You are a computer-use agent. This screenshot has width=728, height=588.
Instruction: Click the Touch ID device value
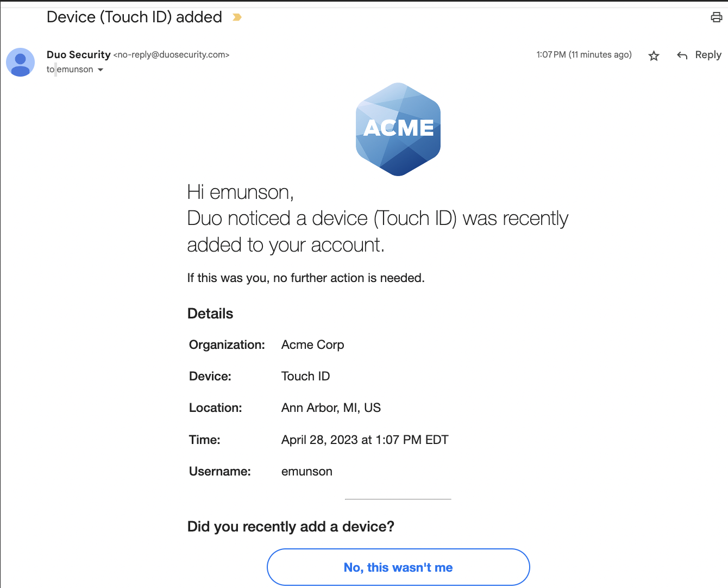[x=305, y=376]
